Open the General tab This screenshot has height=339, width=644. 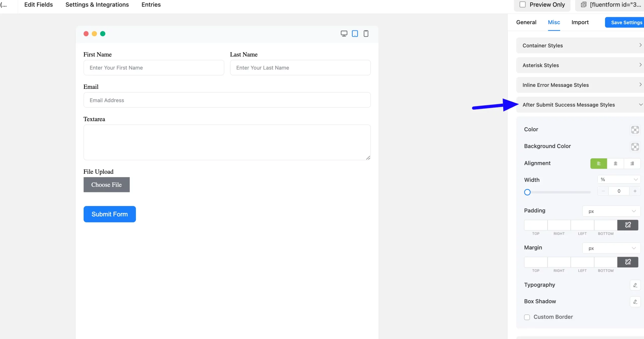coord(526,22)
